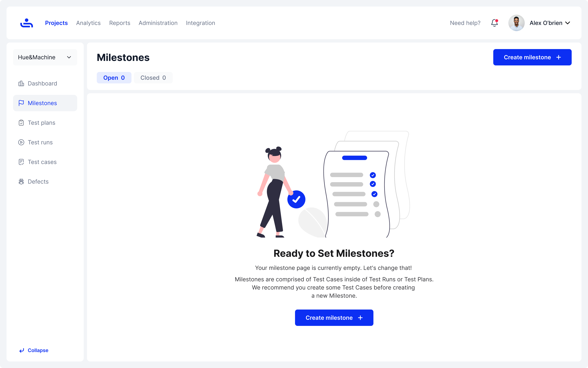This screenshot has width=588, height=368.
Task: Open the Hue&Machine project dropdown
Action: coord(45,57)
